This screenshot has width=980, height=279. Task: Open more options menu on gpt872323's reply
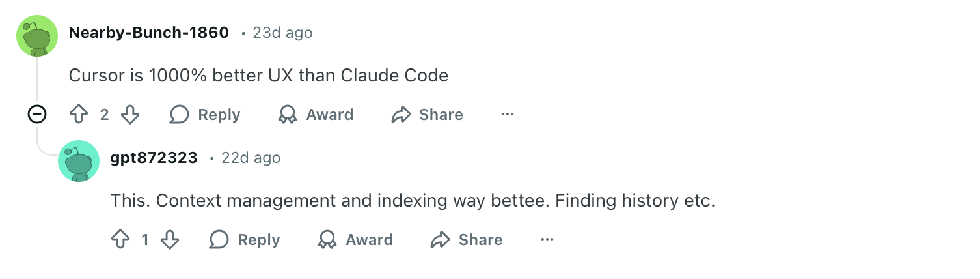pos(547,240)
